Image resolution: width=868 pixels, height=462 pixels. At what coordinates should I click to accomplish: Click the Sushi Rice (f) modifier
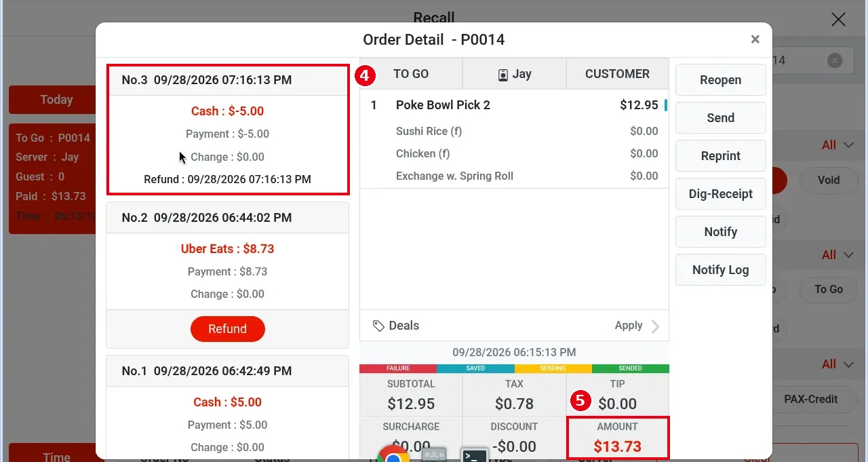pyautogui.click(x=429, y=132)
